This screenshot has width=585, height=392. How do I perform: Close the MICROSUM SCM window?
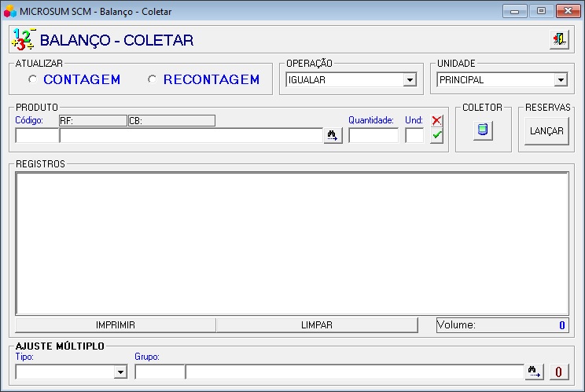click(568, 11)
